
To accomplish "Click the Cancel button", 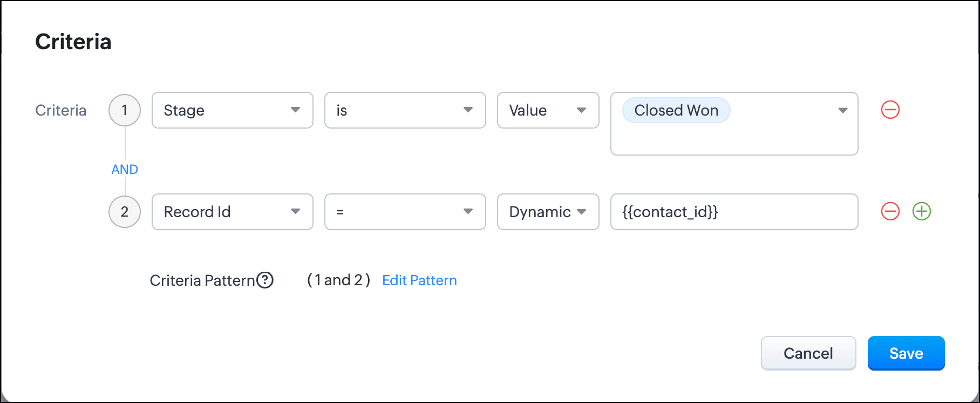I will (808, 353).
